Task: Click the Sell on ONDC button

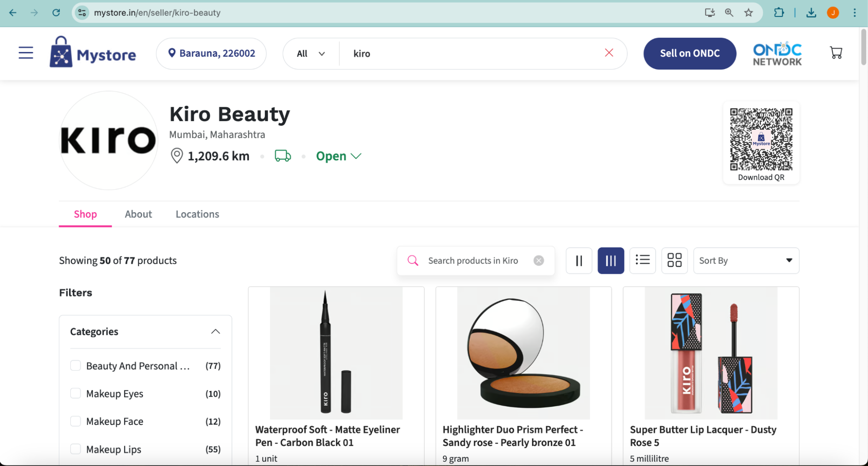Action: (x=690, y=53)
